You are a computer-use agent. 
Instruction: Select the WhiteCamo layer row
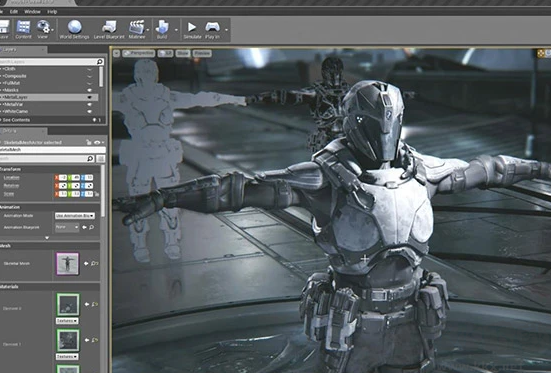49,111
